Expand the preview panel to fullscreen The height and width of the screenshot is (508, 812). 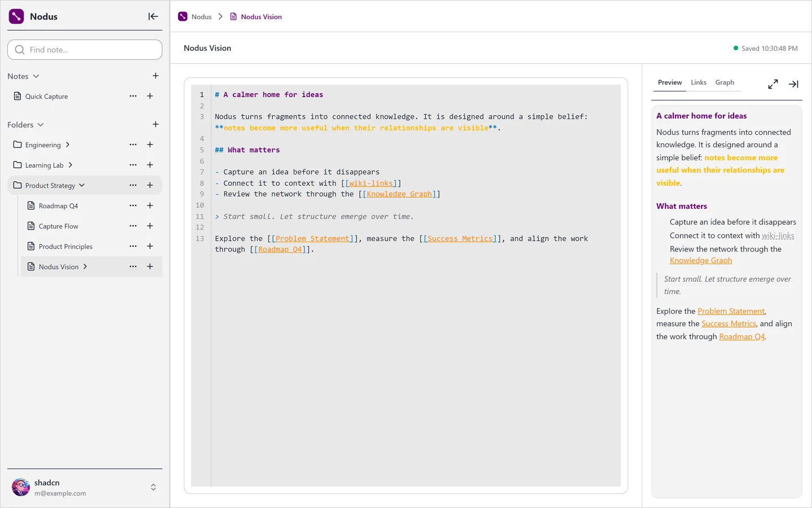coord(773,84)
